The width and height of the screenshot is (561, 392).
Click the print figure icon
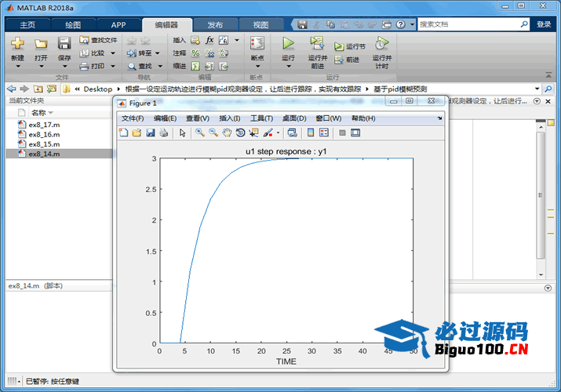(163, 132)
